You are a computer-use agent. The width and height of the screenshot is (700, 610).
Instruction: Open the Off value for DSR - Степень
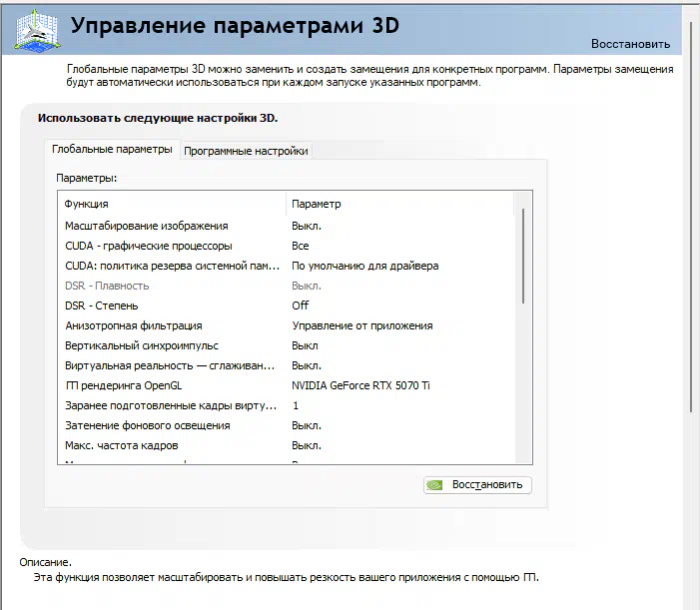(300, 305)
